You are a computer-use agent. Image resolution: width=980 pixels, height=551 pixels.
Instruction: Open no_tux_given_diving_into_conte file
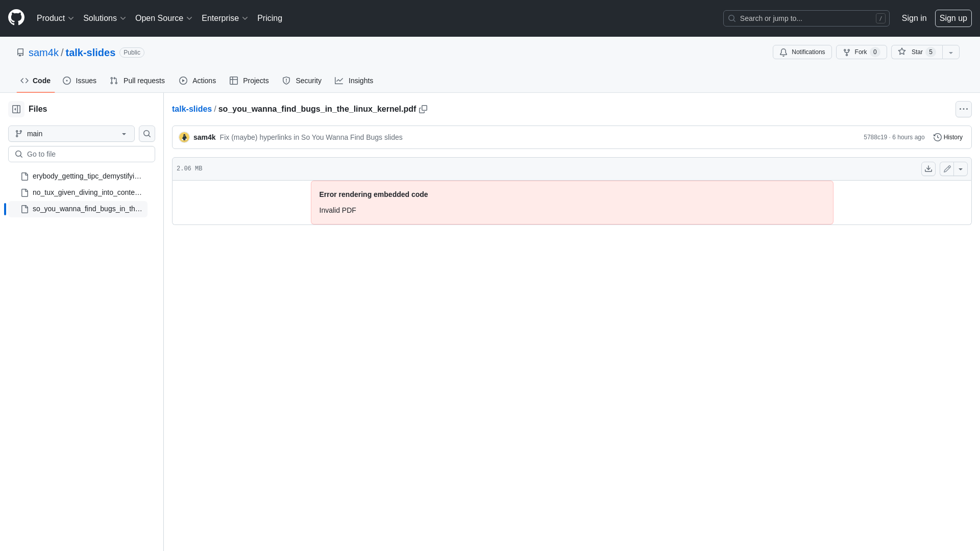click(x=78, y=192)
